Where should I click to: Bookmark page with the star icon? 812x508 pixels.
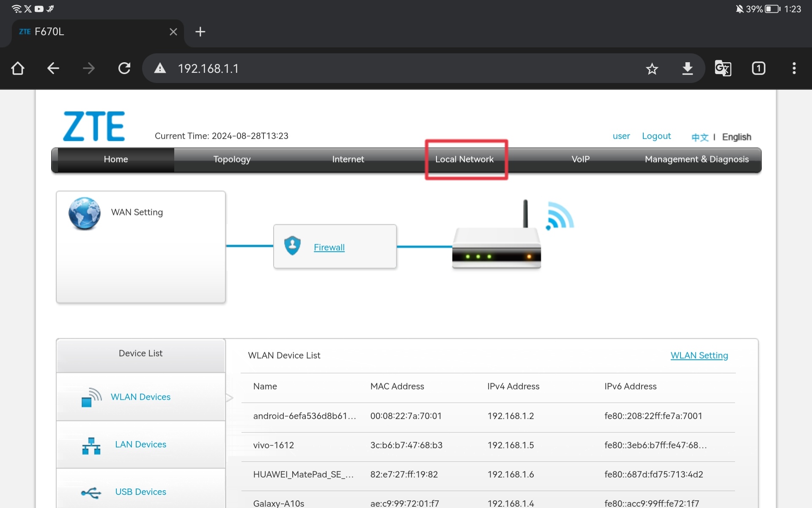coord(652,69)
